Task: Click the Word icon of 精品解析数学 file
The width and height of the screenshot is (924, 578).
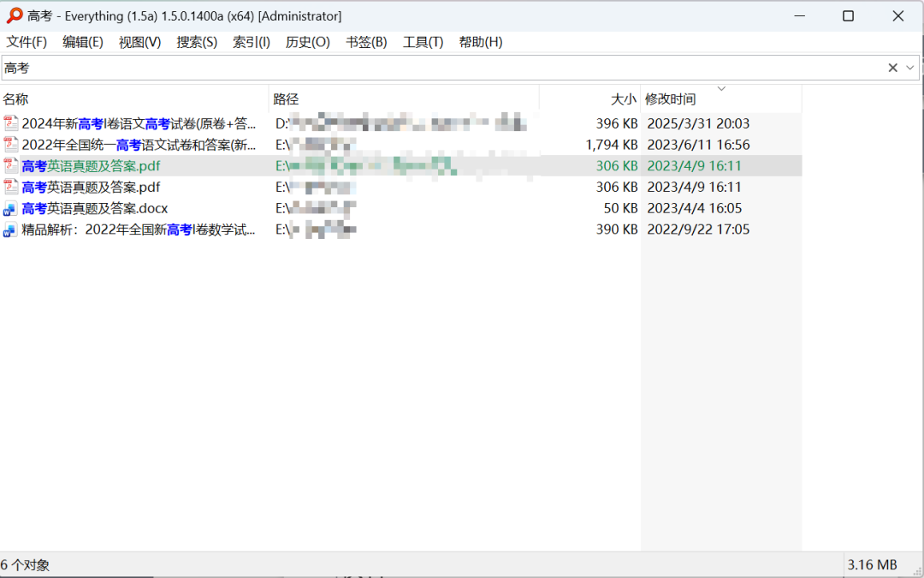Action: click(x=10, y=229)
